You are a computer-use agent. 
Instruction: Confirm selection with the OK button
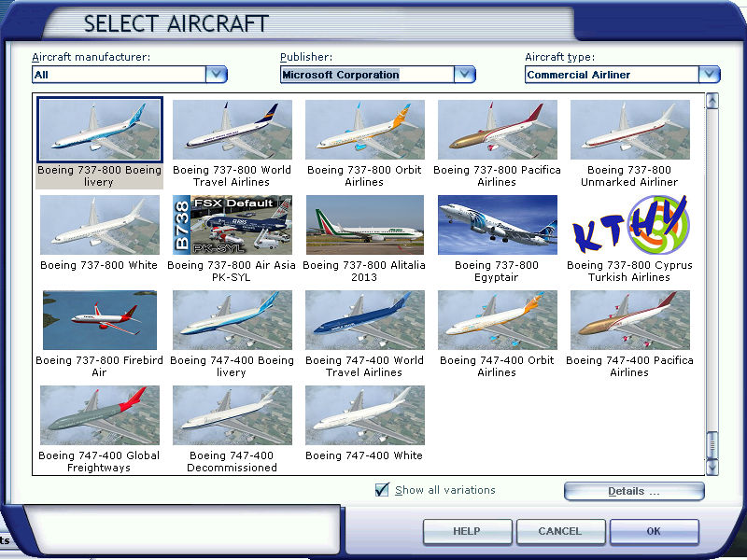[654, 531]
